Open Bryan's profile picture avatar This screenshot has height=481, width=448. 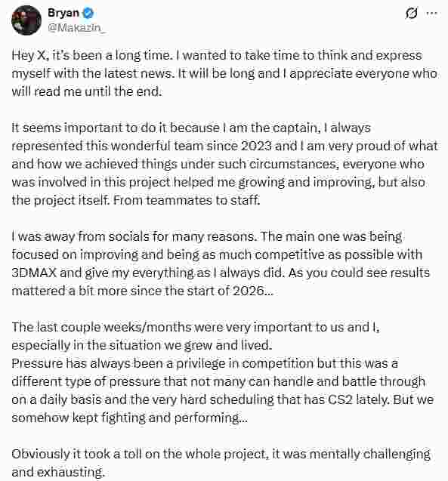tap(26, 20)
